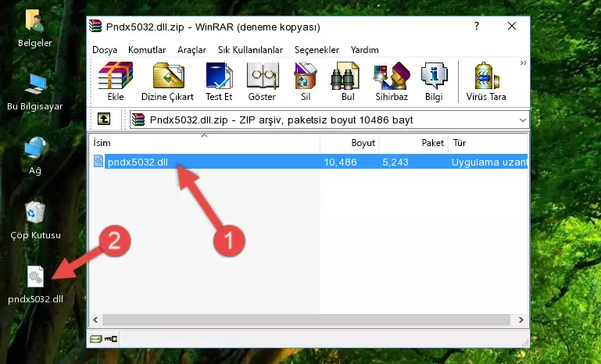Viewport: 601px width, 364px height.
Task: Sort by Paket column header
Action: (413, 143)
